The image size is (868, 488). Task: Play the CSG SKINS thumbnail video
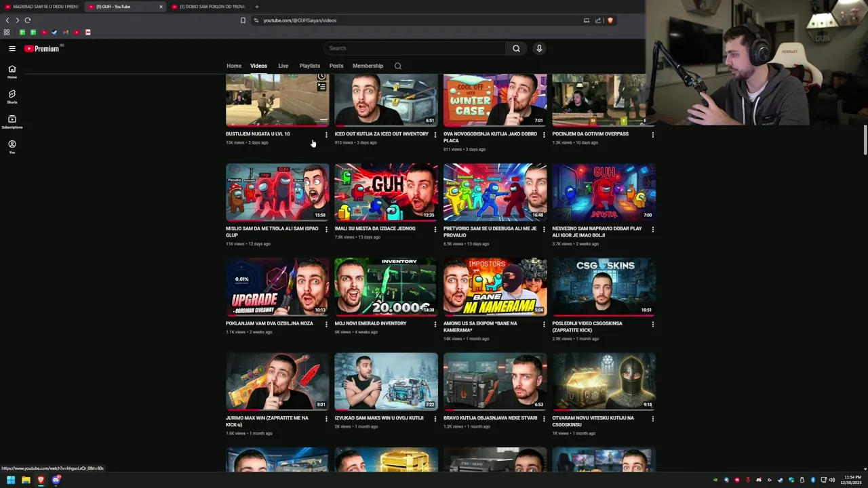pos(604,287)
